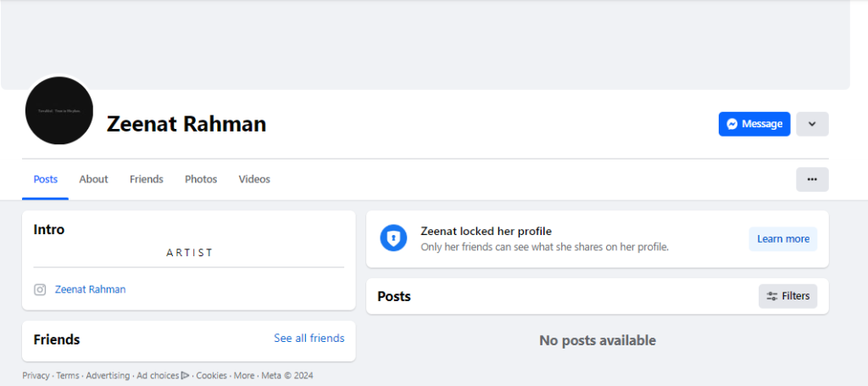The image size is (868, 386).
Task: Click See all friends link
Action: [x=309, y=338]
